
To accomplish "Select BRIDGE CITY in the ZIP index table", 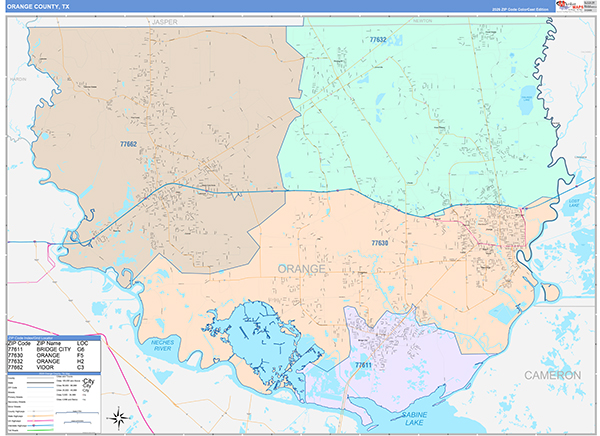I will pyautogui.click(x=54, y=349).
